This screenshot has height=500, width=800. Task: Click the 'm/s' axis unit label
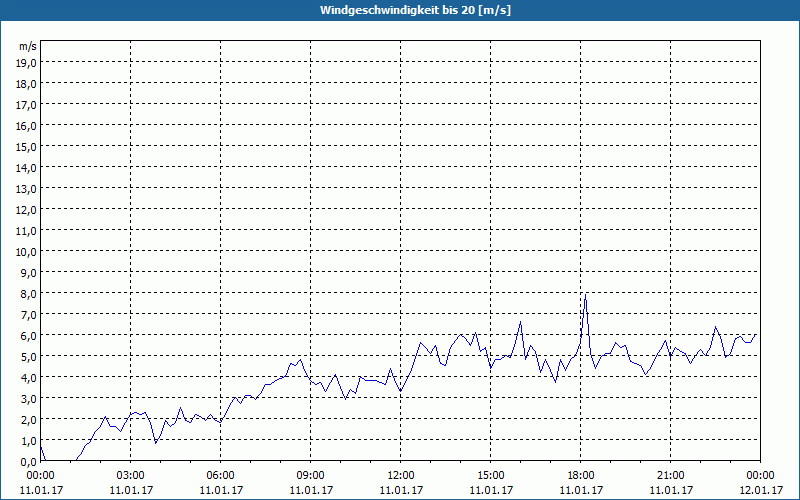[28, 46]
